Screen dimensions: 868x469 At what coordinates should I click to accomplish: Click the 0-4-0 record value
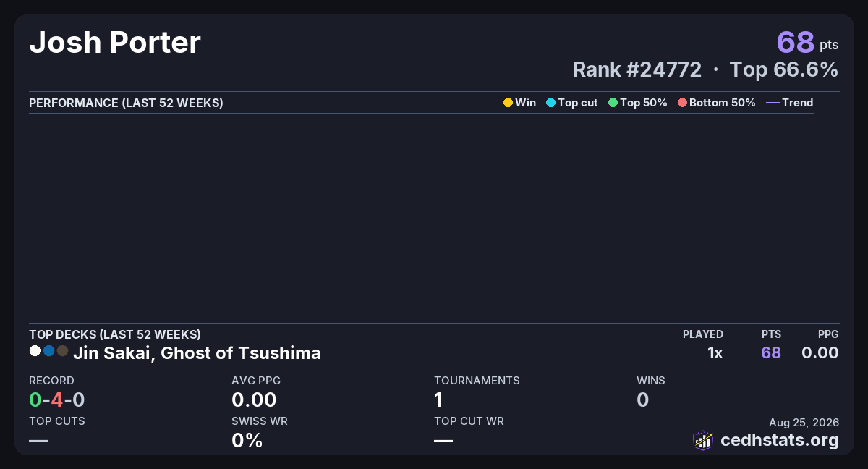coord(57,400)
